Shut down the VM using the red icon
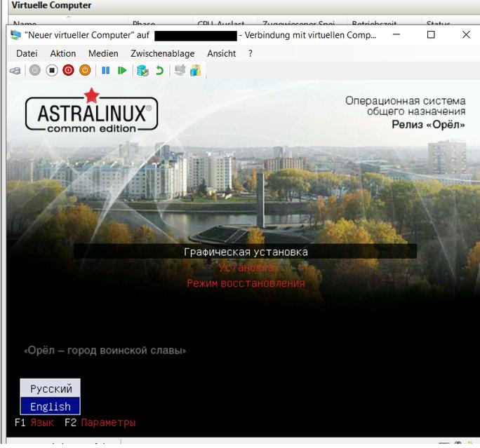 click(68, 70)
